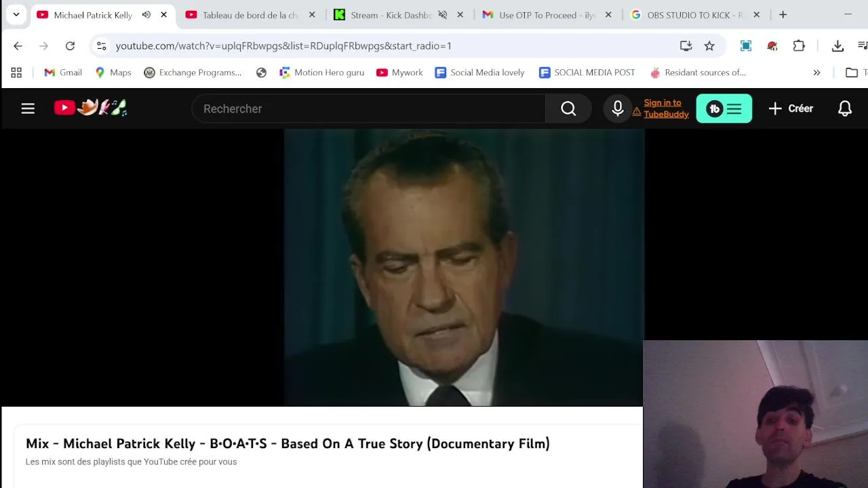Bookmark this page with star icon
The width and height of the screenshot is (868, 488).
click(709, 45)
